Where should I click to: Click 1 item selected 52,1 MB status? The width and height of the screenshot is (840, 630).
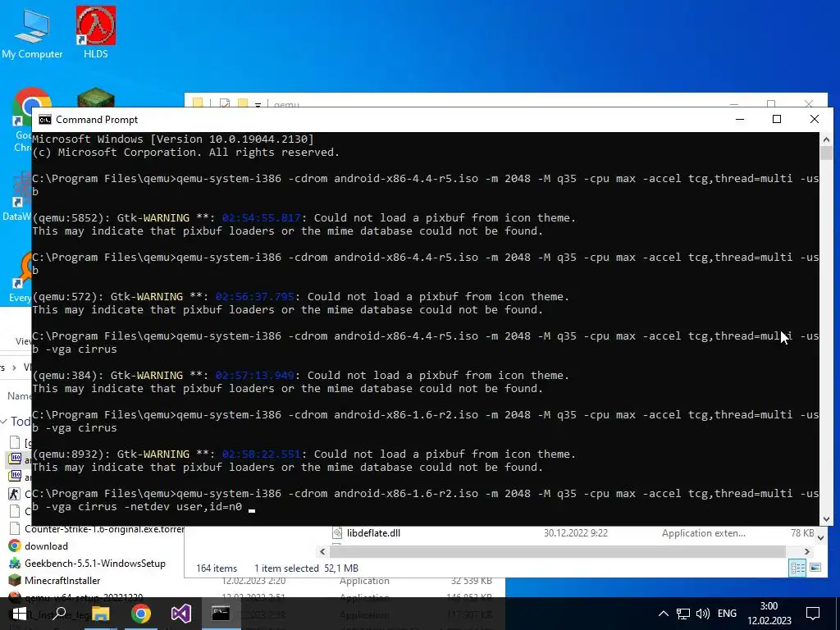(307, 568)
